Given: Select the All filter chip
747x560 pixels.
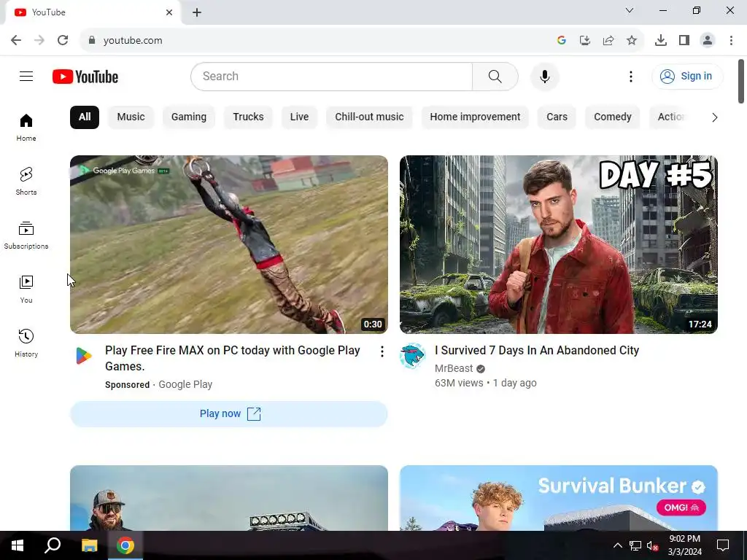Looking at the screenshot, I should pyautogui.click(x=85, y=117).
